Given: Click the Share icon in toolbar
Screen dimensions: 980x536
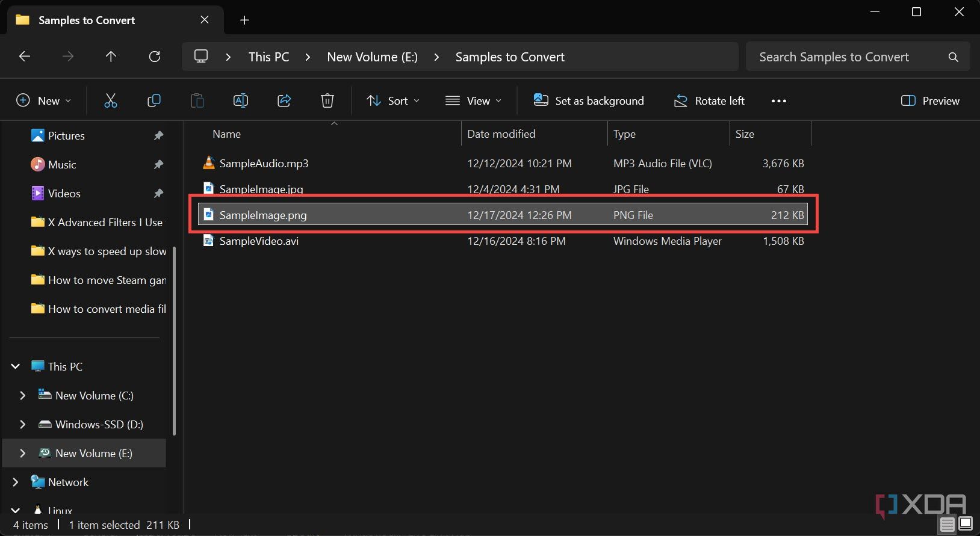Looking at the screenshot, I should pos(284,100).
